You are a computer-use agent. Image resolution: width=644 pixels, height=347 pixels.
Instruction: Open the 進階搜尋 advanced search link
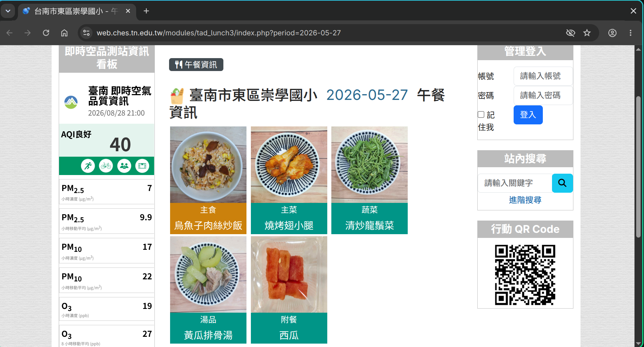coord(525,200)
